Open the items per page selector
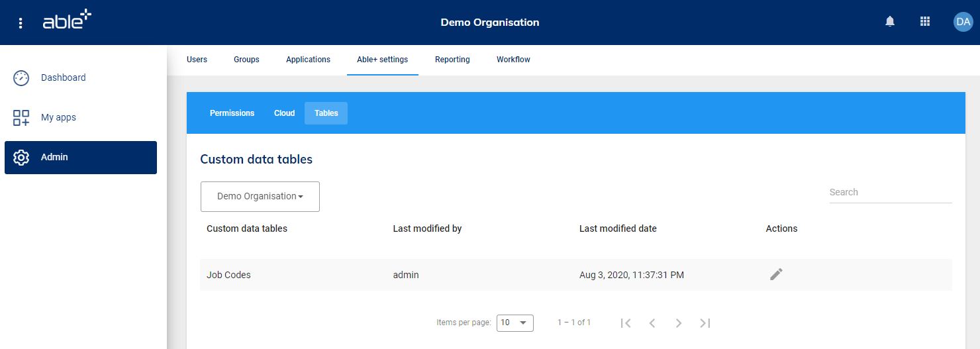The height and width of the screenshot is (349, 980). pos(514,323)
